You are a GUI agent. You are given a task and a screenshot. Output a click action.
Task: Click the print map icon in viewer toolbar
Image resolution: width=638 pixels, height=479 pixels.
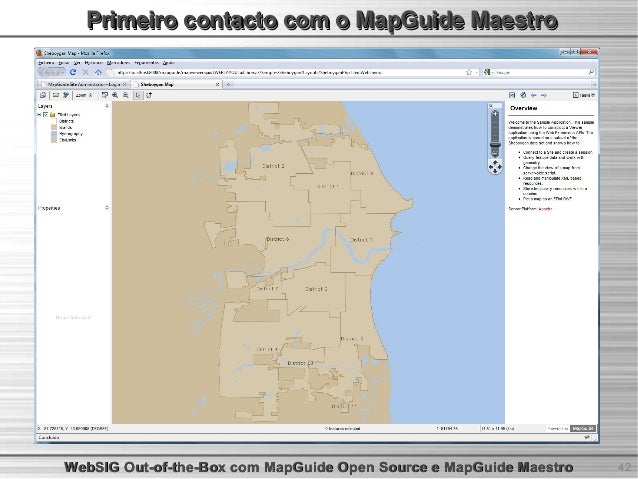[43, 95]
